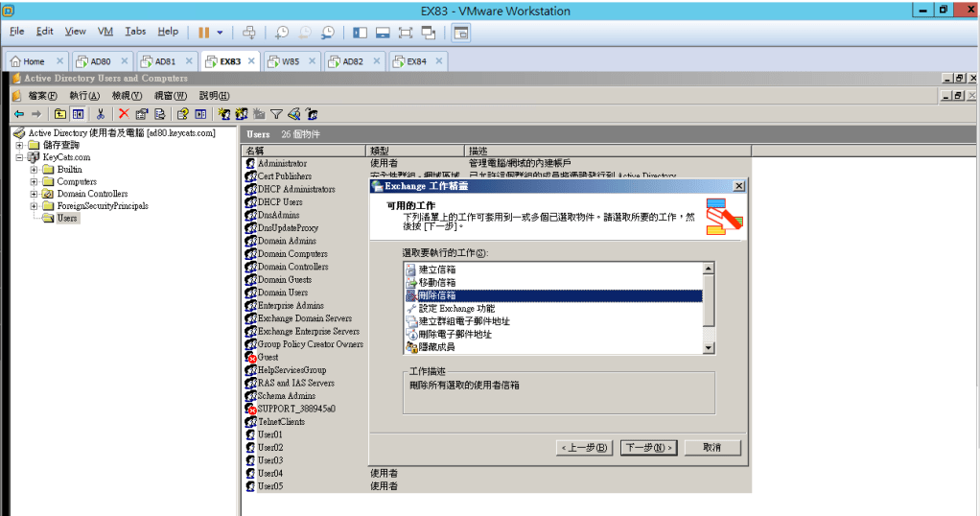Click the 下一步(N) next button
Screen dimensions: 980x516
tap(648, 447)
